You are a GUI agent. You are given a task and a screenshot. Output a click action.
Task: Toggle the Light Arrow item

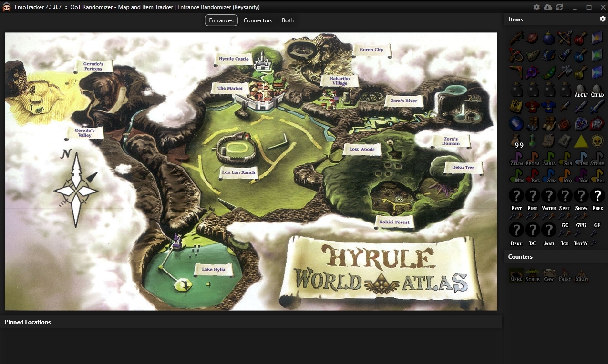coord(581,72)
